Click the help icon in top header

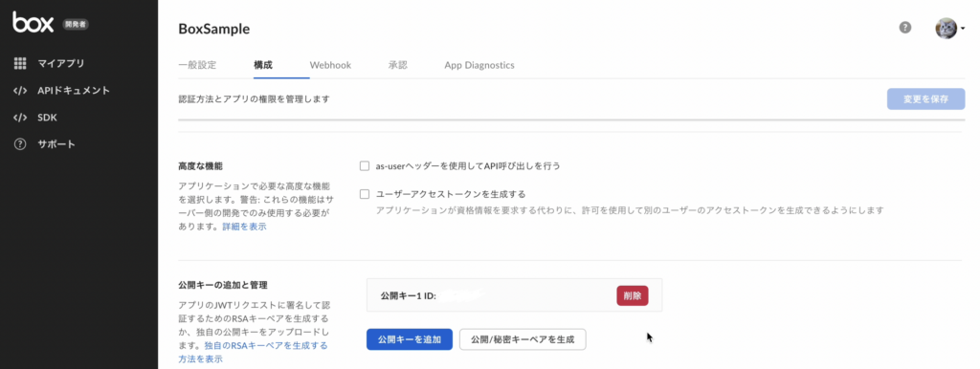pos(905,28)
